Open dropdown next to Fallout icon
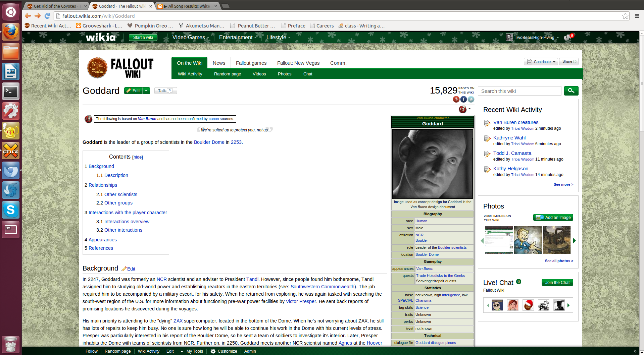Screen dimensions: 644x355 tap(469, 109)
